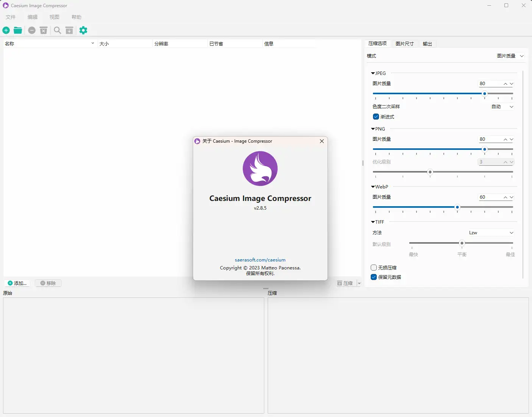Minimize the Caesium main window
The height and width of the screenshot is (417, 532).
point(489,5)
